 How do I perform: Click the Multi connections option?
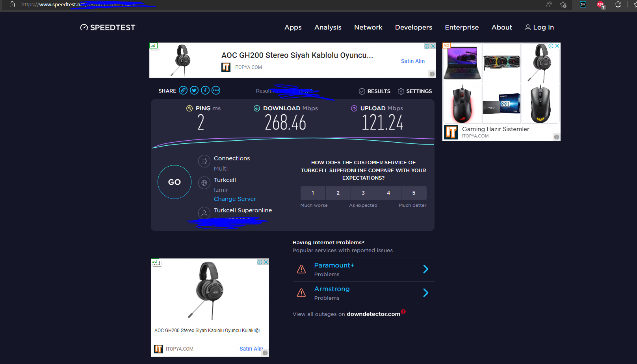[x=221, y=169]
